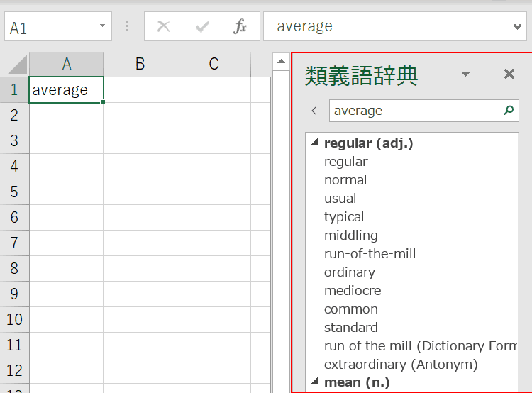
Task: Click synonym 'middling'
Action: coord(351,236)
